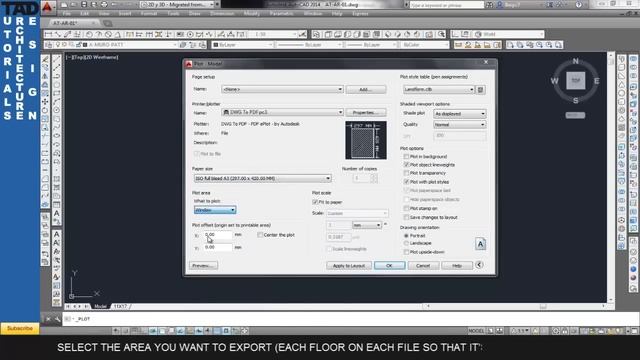Toggle the Fit to paper checkbox

[315, 202]
